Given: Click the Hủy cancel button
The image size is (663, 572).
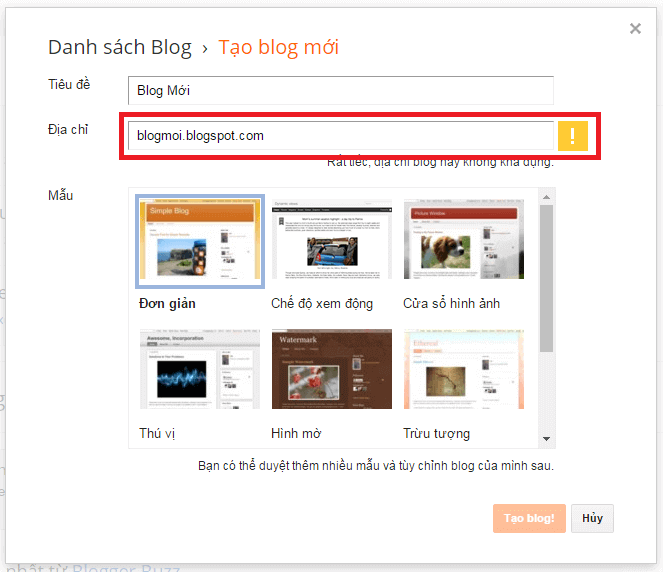Looking at the screenshot, I should pos(592,518).
